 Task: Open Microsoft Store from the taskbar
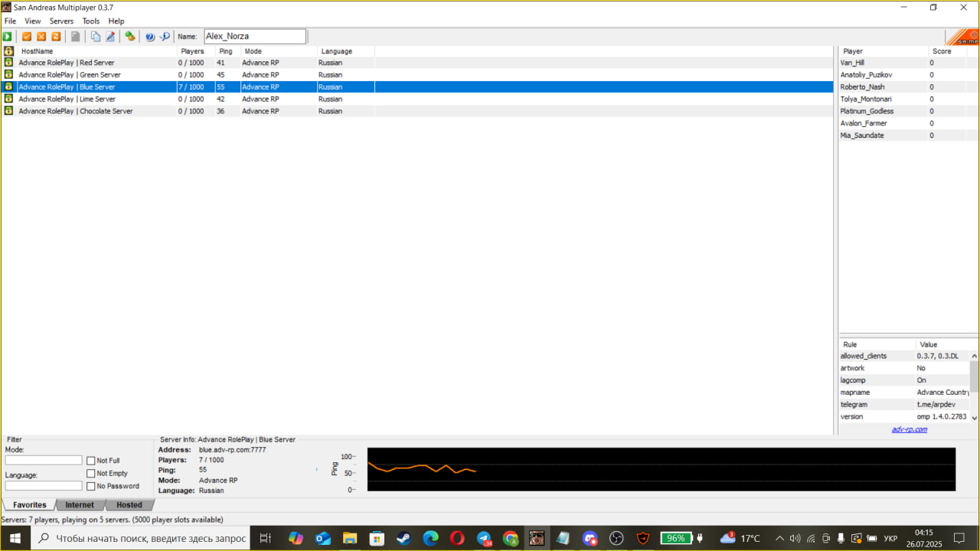(x=377, y=538)
